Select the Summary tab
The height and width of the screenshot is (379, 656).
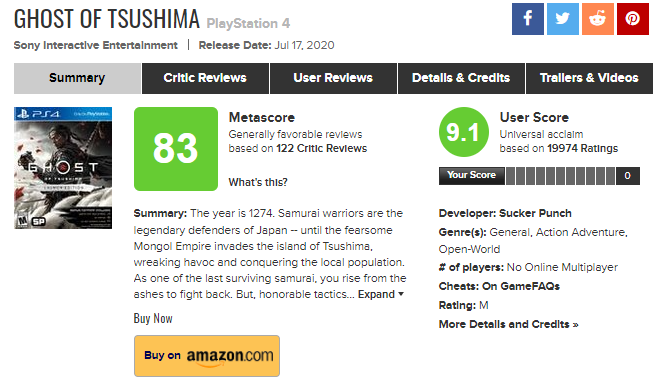coord(77,78)
